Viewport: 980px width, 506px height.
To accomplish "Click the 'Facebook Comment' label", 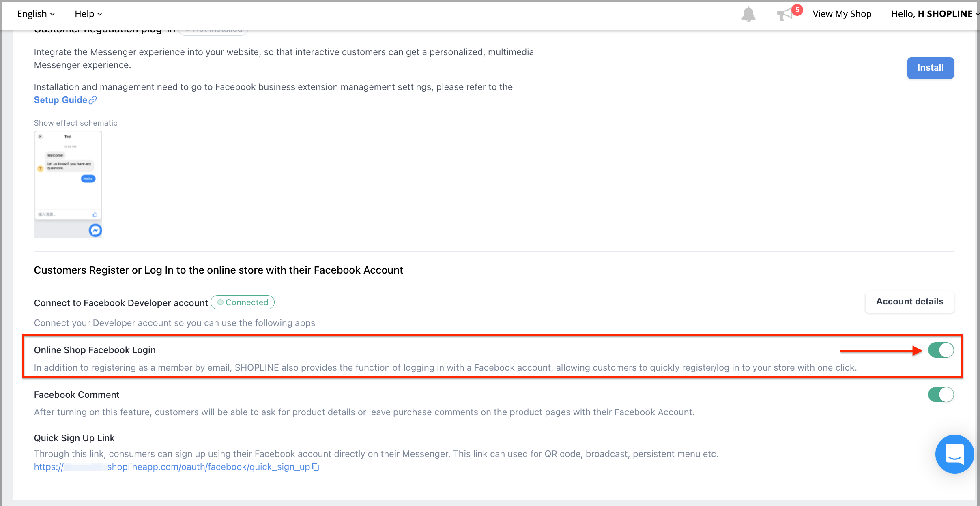I will pyautogui.click(x=77, y=395).
